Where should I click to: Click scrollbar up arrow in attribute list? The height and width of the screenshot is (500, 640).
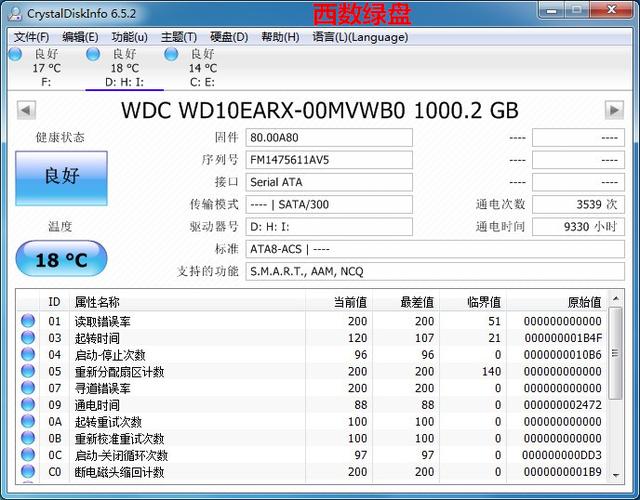coord(616,299)
